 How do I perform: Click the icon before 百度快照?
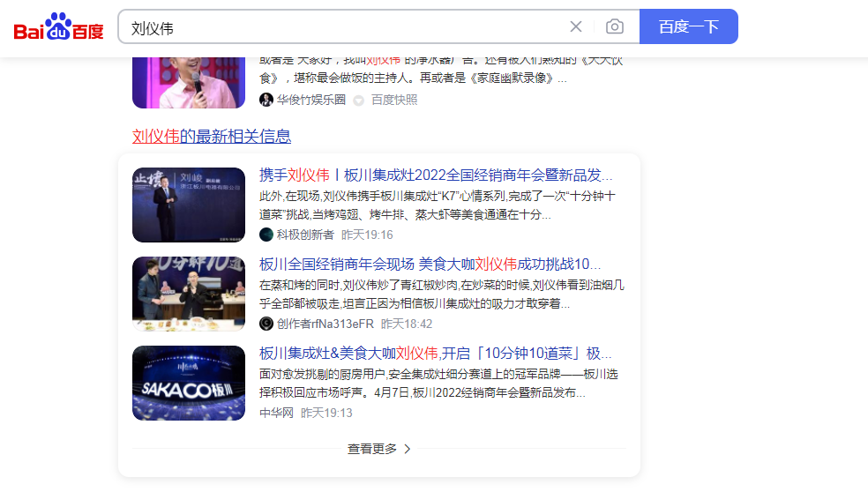click(x=359, y=101)
